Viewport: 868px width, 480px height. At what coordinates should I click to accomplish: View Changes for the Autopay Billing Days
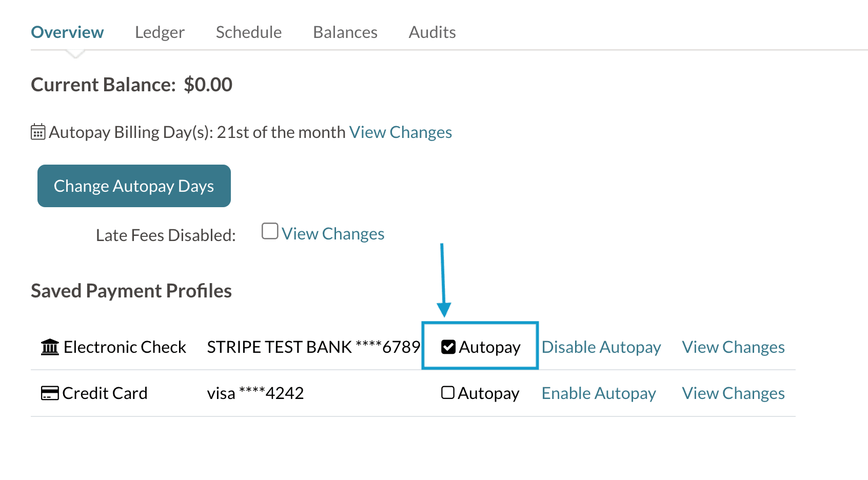(400, 132)
